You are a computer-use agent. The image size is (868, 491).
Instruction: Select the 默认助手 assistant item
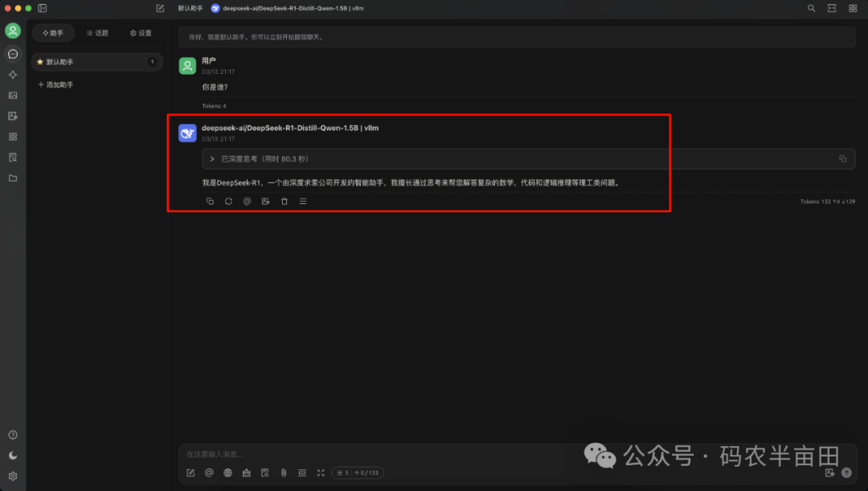point(97,62)
